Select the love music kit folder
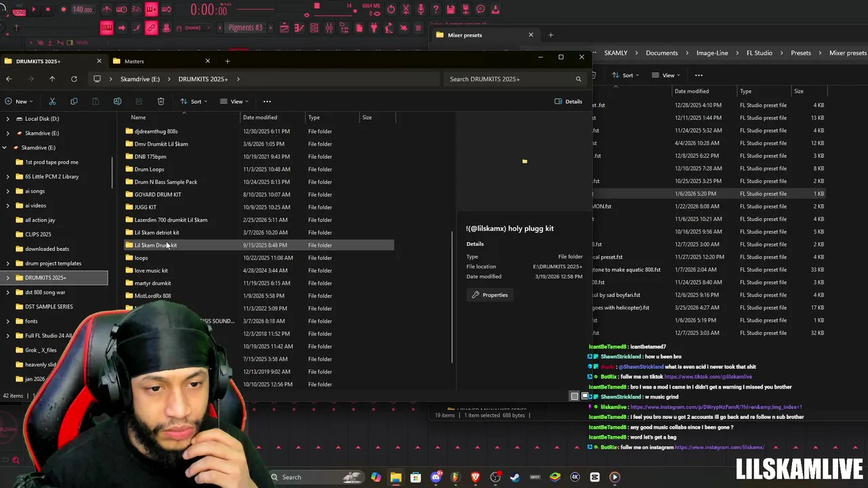 click(151, 270)
